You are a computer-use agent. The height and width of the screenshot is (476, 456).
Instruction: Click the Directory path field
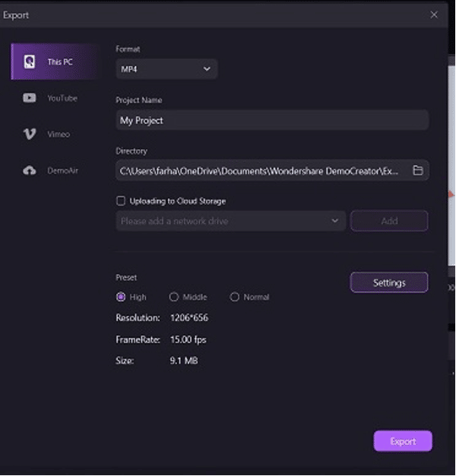pos(258,171)
